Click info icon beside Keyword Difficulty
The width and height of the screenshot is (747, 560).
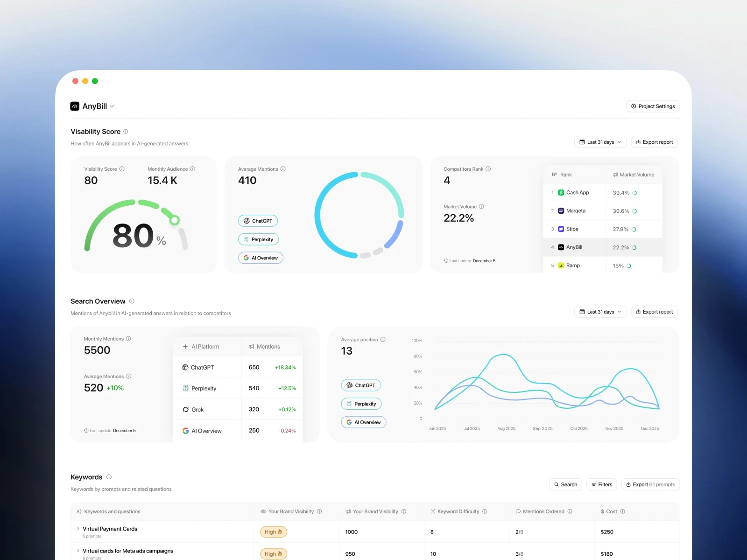[485, 511]
